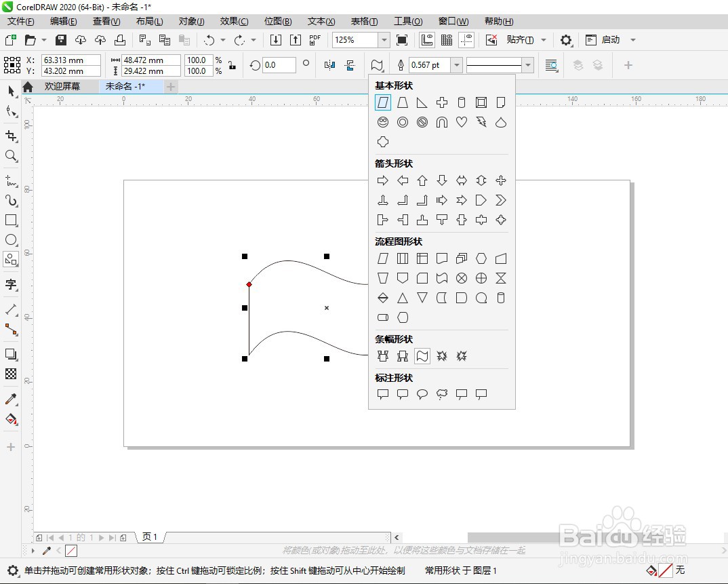
Task: Choose the up arrow shape
Action: click(x=422, y=180)
